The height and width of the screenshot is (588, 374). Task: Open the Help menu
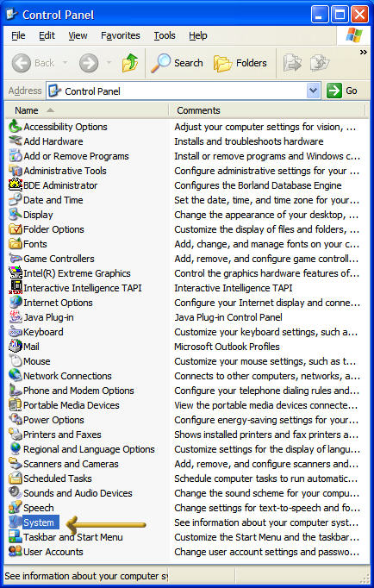click(x=198, y=35)
